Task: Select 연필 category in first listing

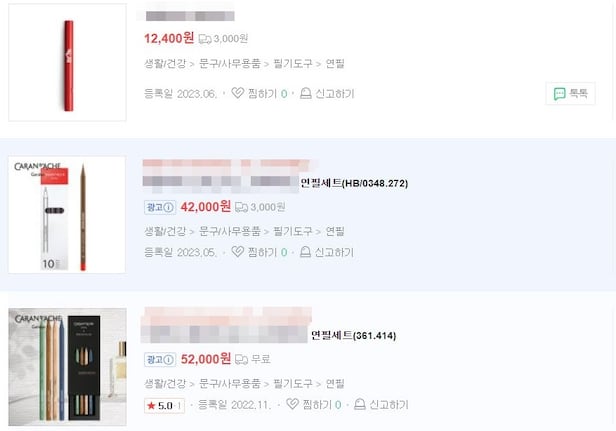Action: (335, 63)
